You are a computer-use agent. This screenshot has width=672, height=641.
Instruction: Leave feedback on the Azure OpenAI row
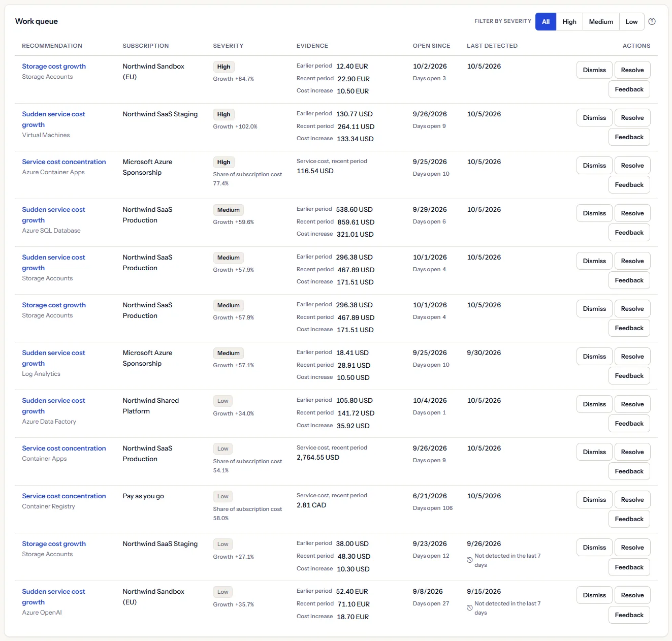pyautogui.click(x=629, y=615)
